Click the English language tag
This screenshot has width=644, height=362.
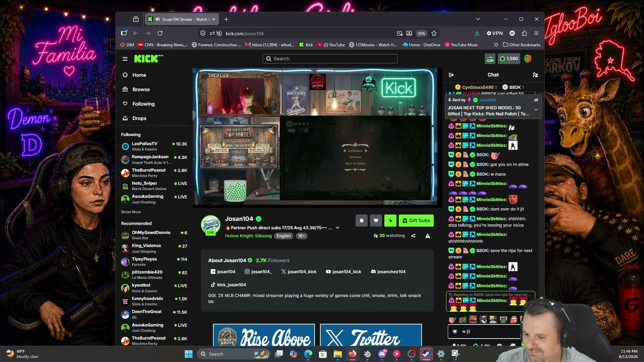tap(284, 236)
